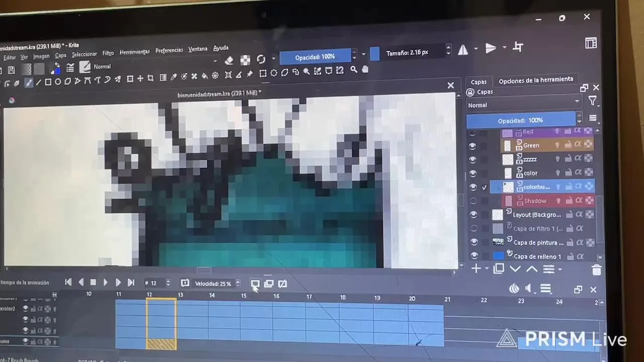Open the add layer dropdown arrow

(x=487, y=269)
